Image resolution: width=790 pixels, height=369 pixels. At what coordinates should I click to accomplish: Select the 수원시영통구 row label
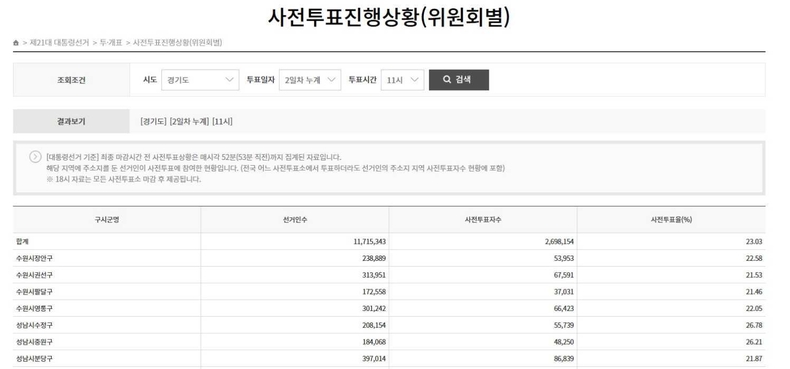[x=34, y=309]
